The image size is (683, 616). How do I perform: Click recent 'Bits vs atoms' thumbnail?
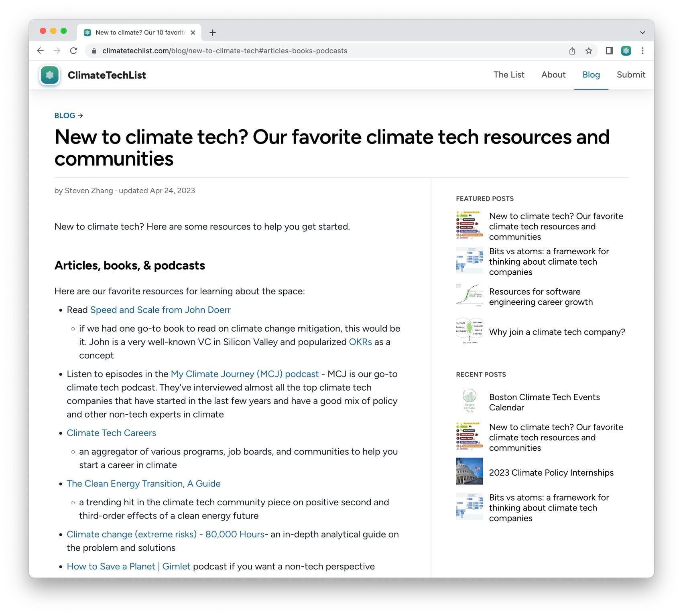point(470,506)
